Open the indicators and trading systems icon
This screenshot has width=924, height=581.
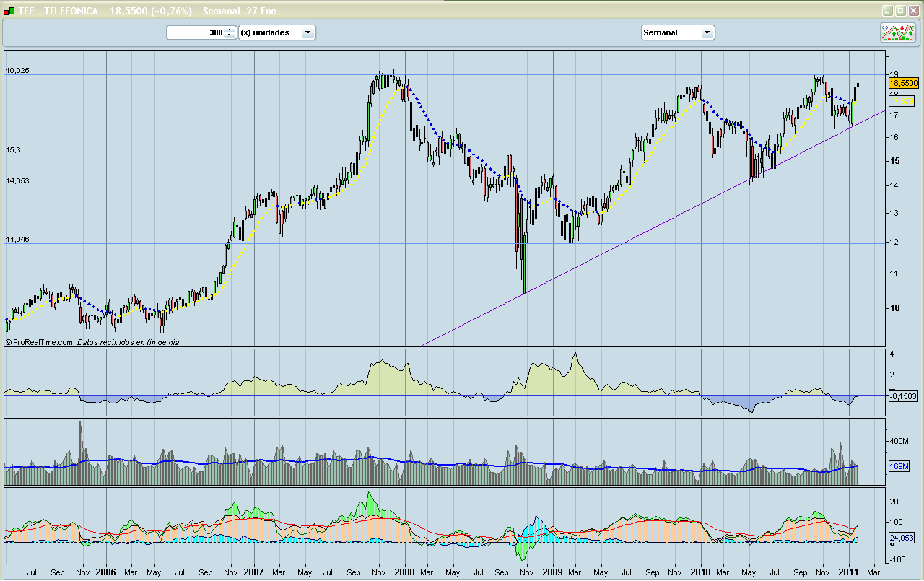pos(897,32)
